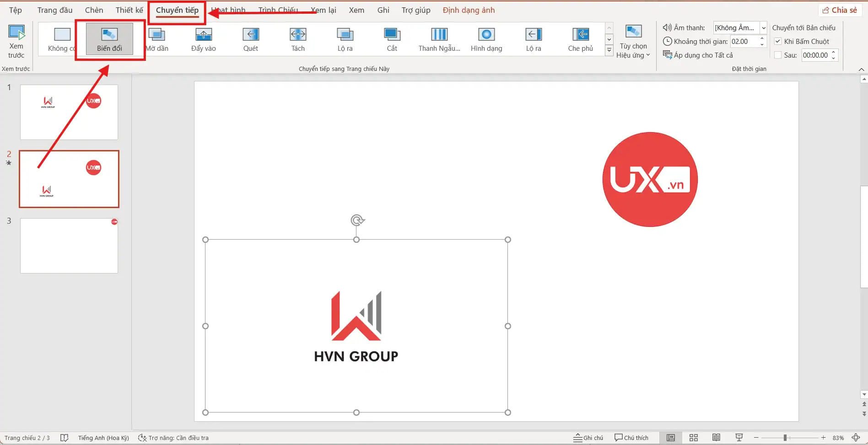Apply the Biến đổi (Morph) transition
Viewport: 868px width, 445px height.
tap(109, 39)
